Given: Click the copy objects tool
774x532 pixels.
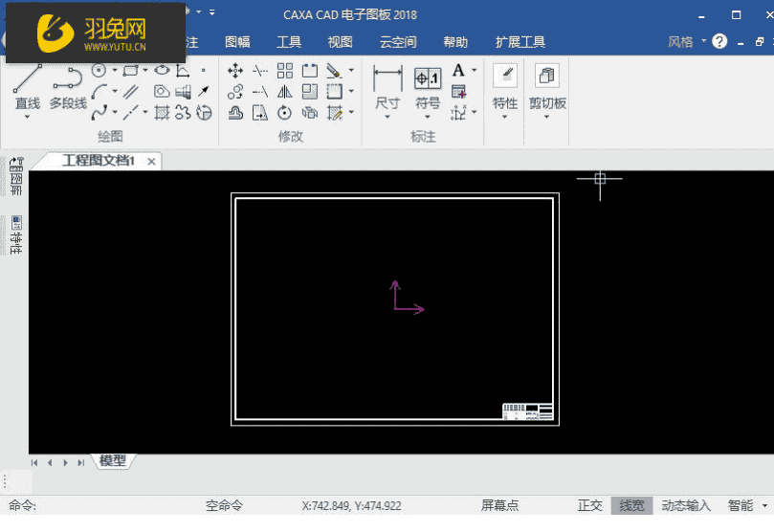Looking at the screenshot, I should (235, 92).
